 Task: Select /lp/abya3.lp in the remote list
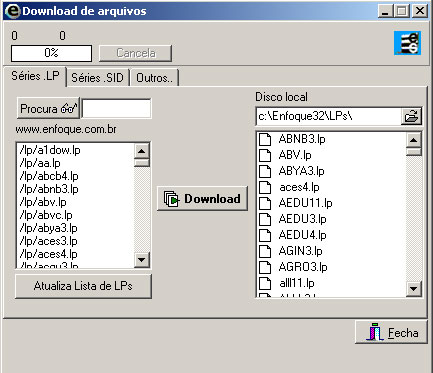pyautogui.click(x=49, y=228)
